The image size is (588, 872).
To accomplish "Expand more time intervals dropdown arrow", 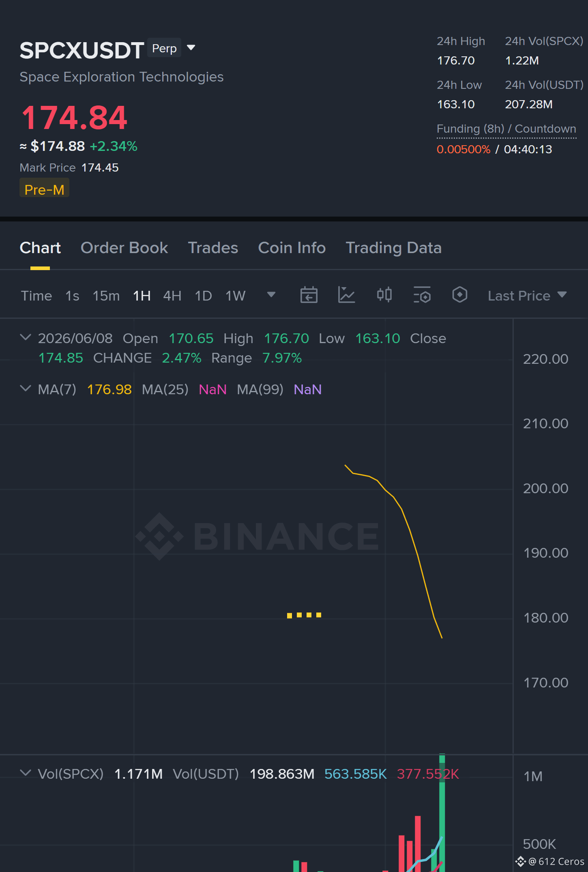I will click(x=271, y=294).
